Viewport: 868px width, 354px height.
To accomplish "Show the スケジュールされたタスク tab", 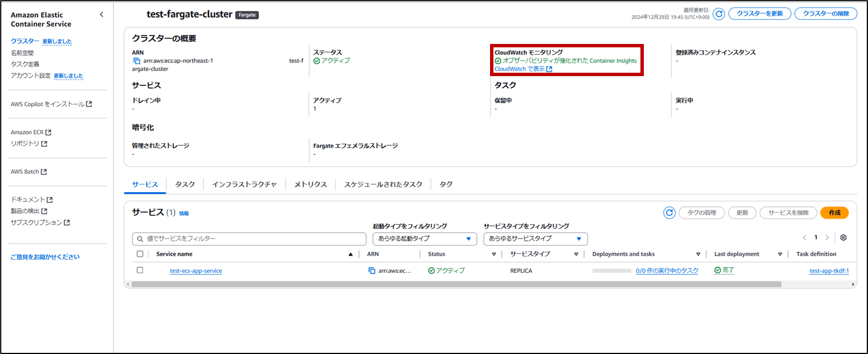I will (x=383, y=184).
